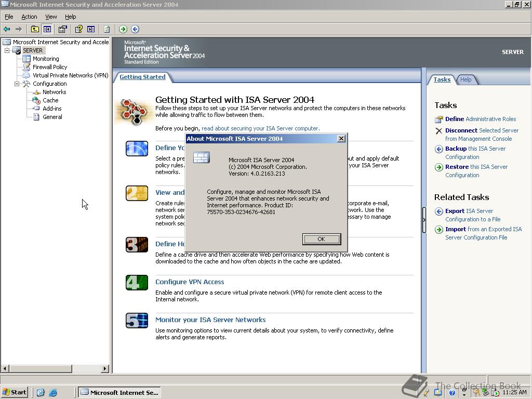
Task: Click the blue arrow icon beside Export
Action: (x=438, y=211)
